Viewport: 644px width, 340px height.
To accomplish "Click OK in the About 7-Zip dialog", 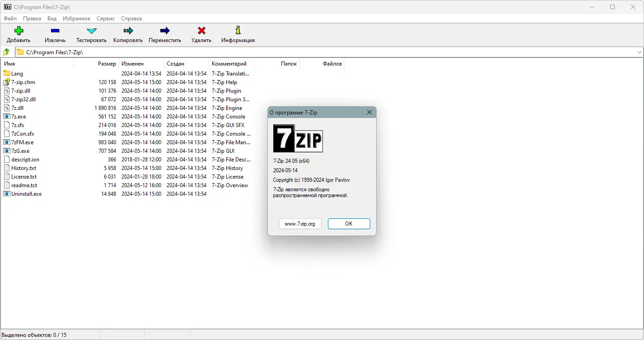I will (349, 224).
